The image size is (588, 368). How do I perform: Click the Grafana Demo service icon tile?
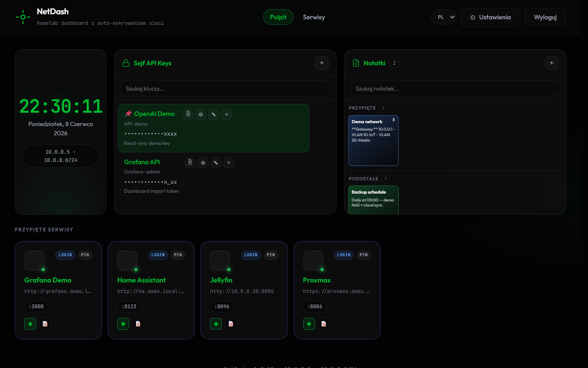tap(34, 261)
